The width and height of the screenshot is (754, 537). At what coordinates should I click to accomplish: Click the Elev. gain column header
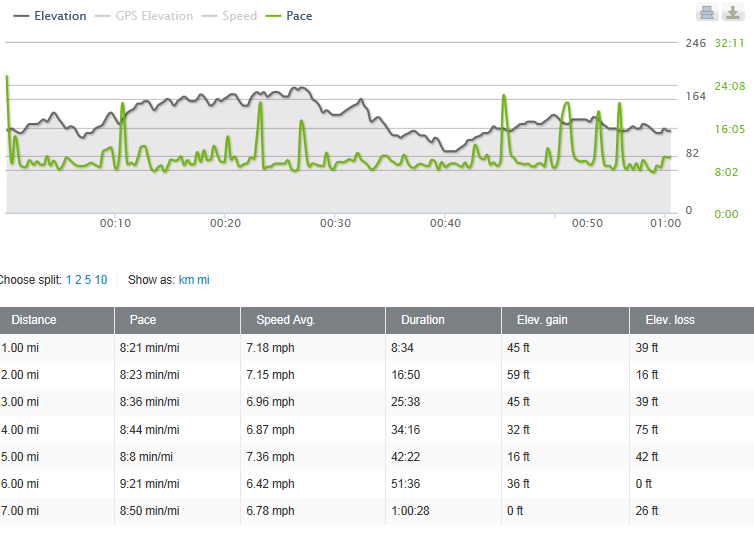coord(540,320)
